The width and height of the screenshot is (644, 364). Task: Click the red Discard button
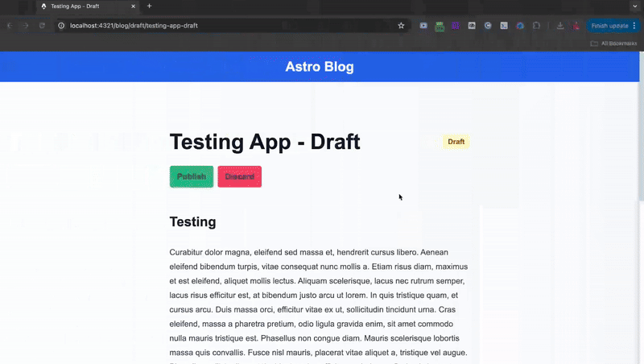click(x=239, y=176)
